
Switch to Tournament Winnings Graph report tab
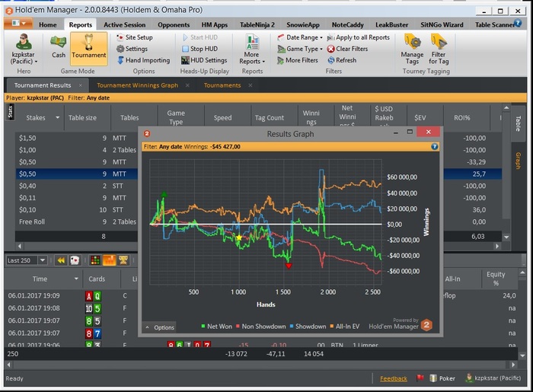click(137, 85)
